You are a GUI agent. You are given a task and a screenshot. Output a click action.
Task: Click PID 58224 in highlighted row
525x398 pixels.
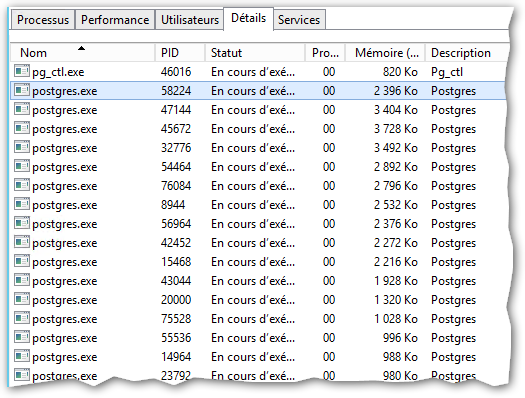176,91
